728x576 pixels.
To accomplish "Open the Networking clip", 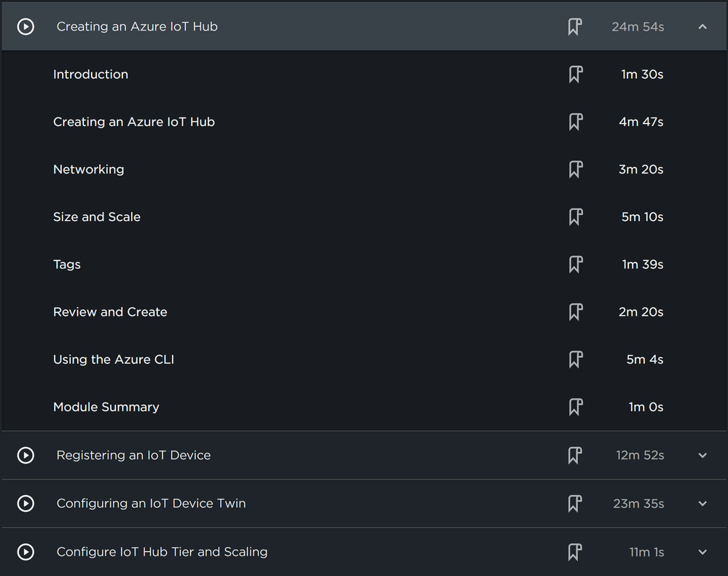I will [88, 170].
